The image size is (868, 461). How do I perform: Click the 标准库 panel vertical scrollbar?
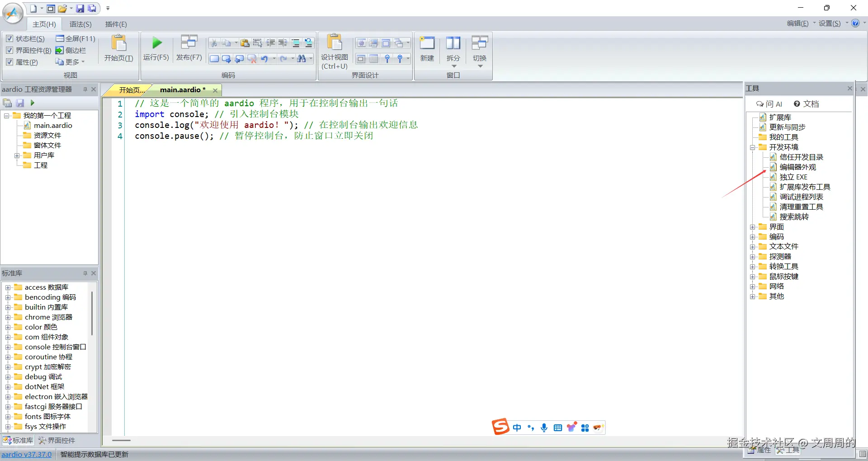click(x=92, y=313)
